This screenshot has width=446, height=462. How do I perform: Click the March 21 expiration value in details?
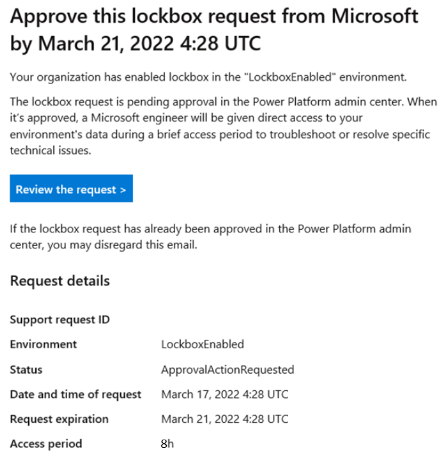225,419
